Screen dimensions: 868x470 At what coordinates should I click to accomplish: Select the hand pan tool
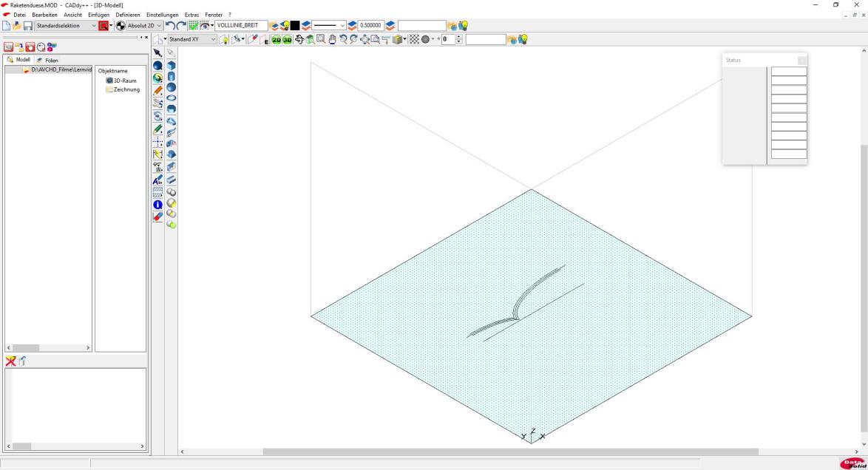tap(332, 39)
